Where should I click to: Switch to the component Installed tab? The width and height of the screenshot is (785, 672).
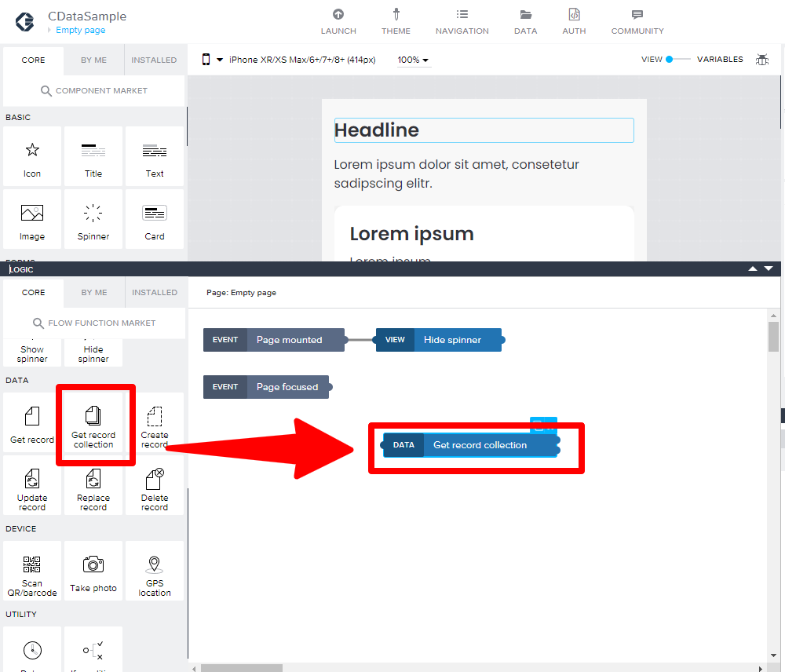coord(154,60)
